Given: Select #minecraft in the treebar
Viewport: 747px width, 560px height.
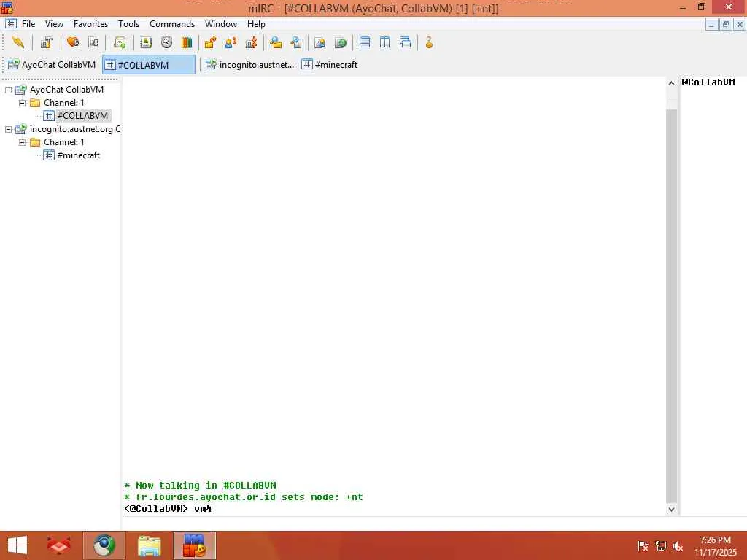Looking at the screenshot, I should point(79,155).
